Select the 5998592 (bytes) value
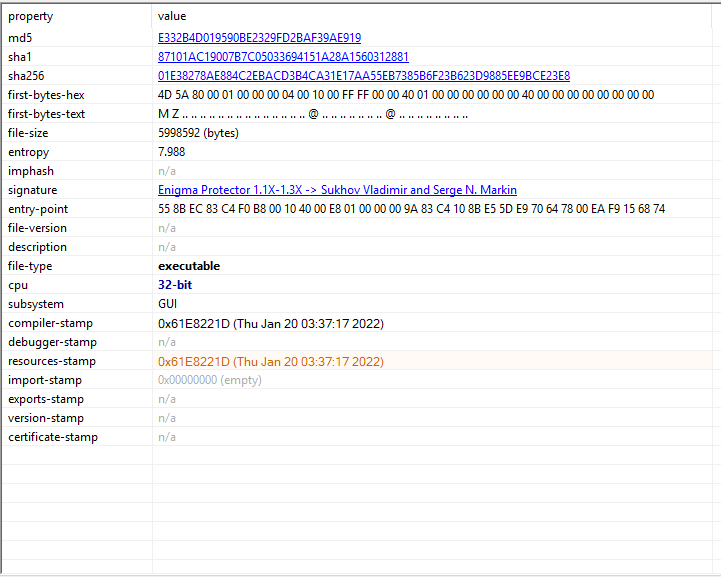Viewport: 721px width, 577px height. pos(198,133)
